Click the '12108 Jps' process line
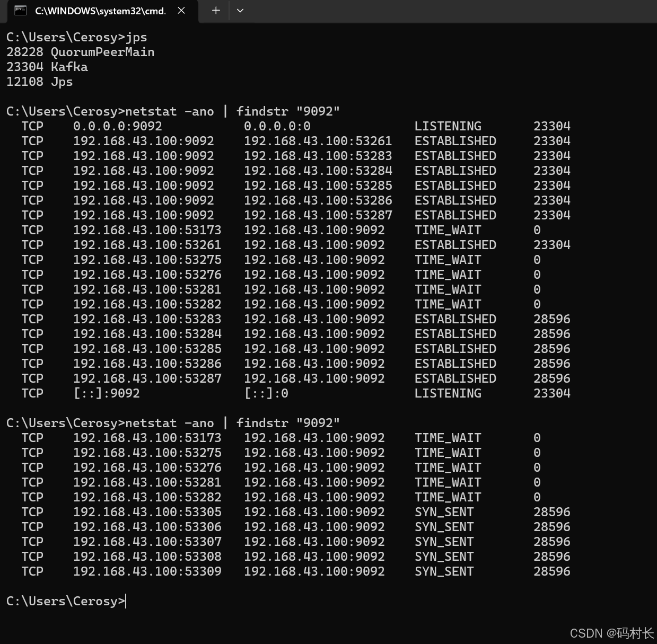This screenshot has width=657, height=644. point(40,82)
